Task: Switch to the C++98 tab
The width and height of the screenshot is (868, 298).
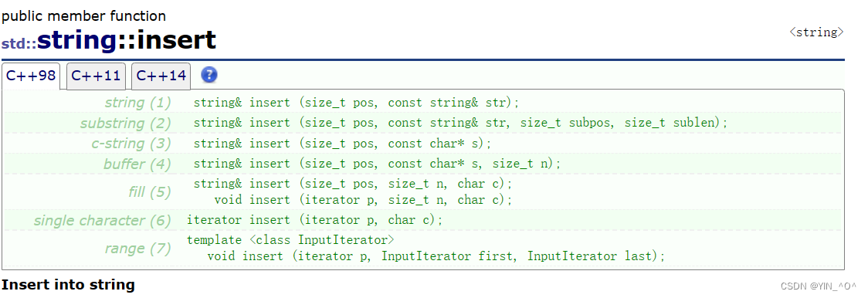Action: [x=30, y=76]
